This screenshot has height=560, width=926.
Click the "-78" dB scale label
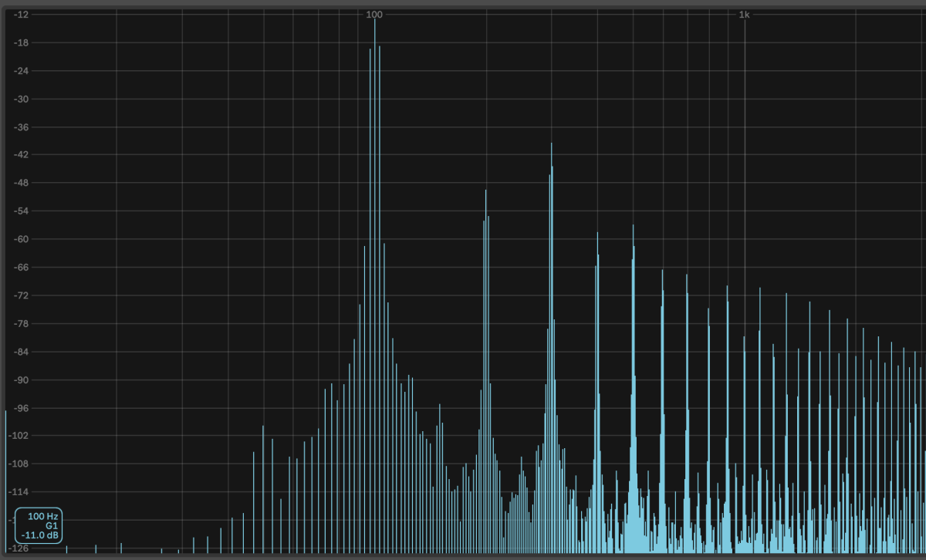click(22, 323)
